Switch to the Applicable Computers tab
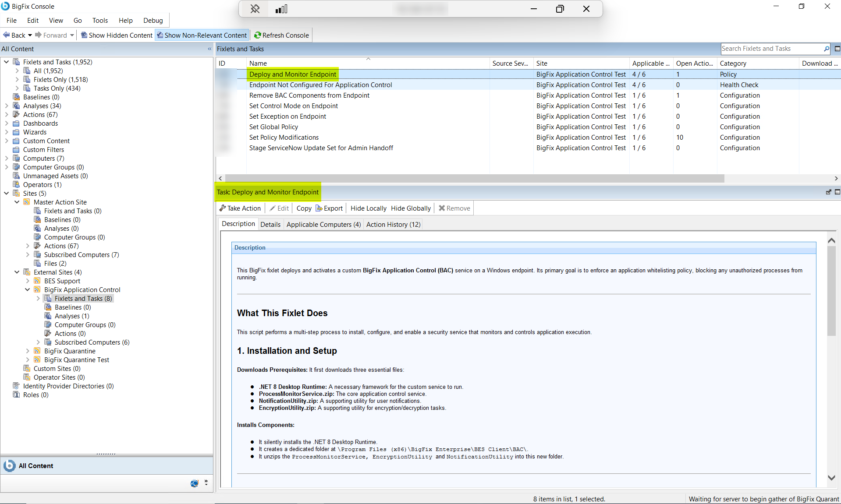Screen dimensions: 841x504 pyautogui.click(x=323, y=224)
